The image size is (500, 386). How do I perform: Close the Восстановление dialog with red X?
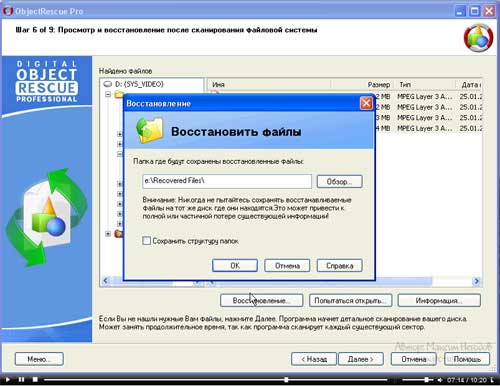[366, 103]
